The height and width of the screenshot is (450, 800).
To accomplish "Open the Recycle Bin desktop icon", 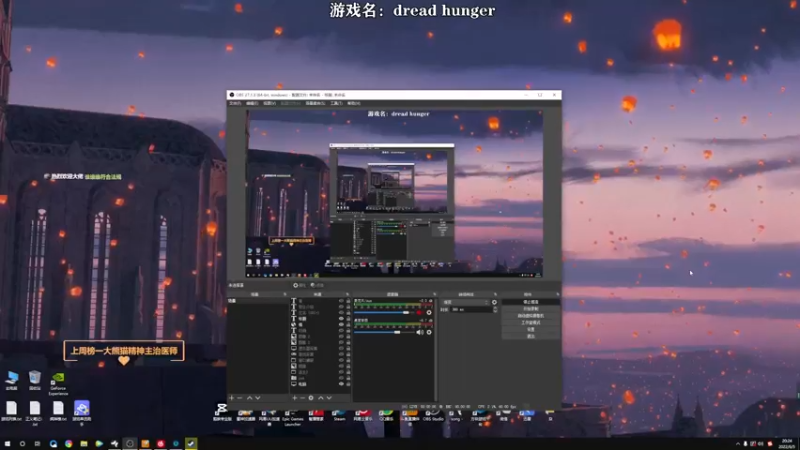I will pyautogui.click(x=35, y=380).
